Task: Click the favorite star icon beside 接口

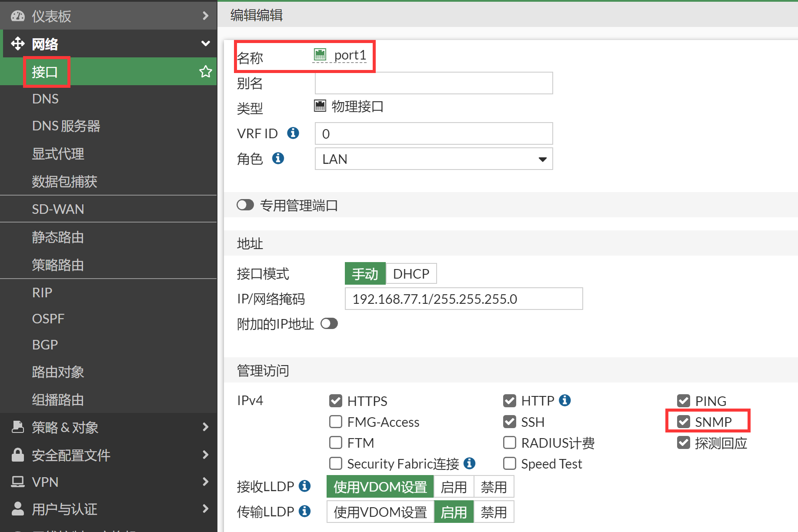Action: [x=205, y=72]
